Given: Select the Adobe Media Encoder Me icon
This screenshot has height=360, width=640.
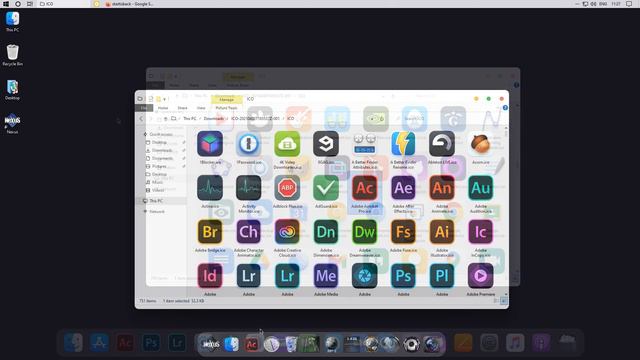Looking at the screenshot, I should (x=326, y=276).
